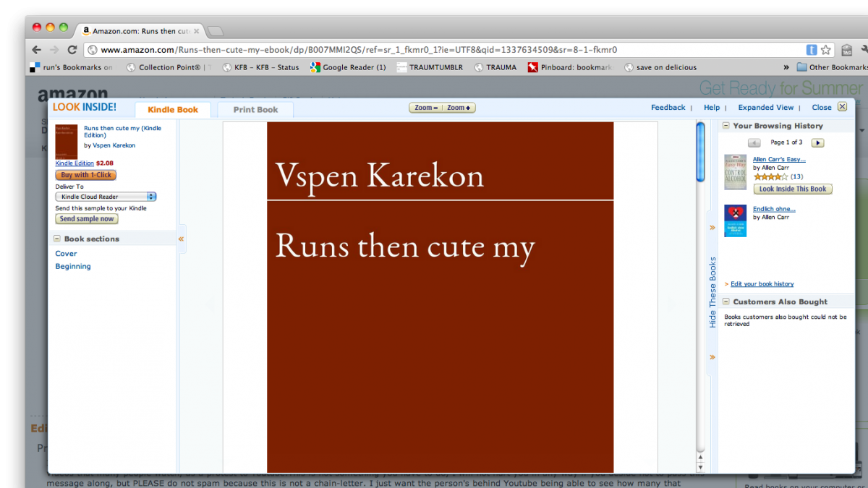Switch to the Print Book tab

point(255,110)
